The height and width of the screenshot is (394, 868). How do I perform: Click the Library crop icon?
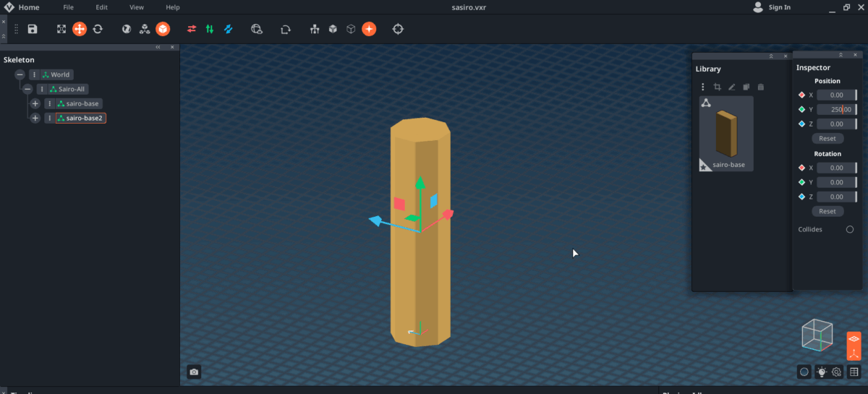[717, 87]
